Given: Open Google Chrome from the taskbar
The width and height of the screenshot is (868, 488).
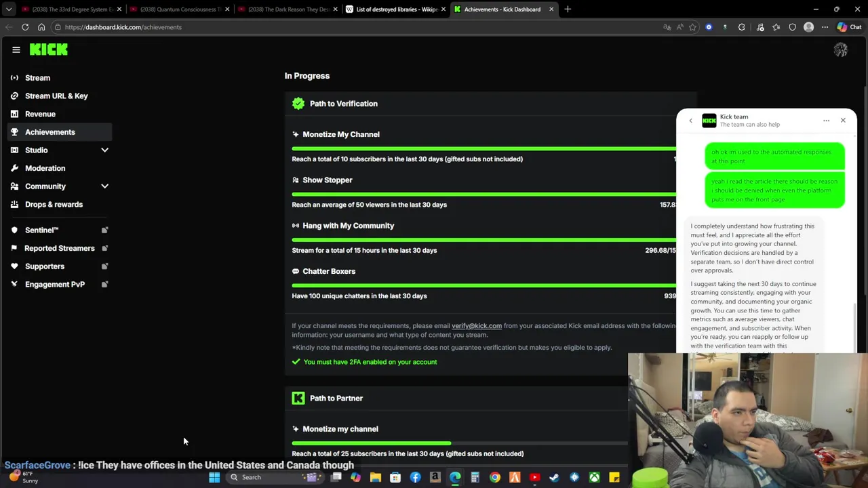Looking at the screenshot, I should [x=495, y=477].
